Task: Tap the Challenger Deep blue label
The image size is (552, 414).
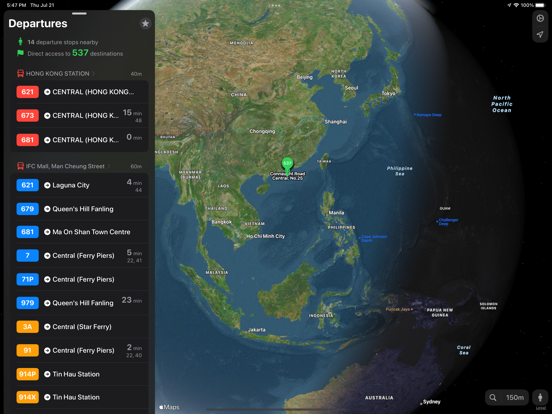Action: click(448, 221)
